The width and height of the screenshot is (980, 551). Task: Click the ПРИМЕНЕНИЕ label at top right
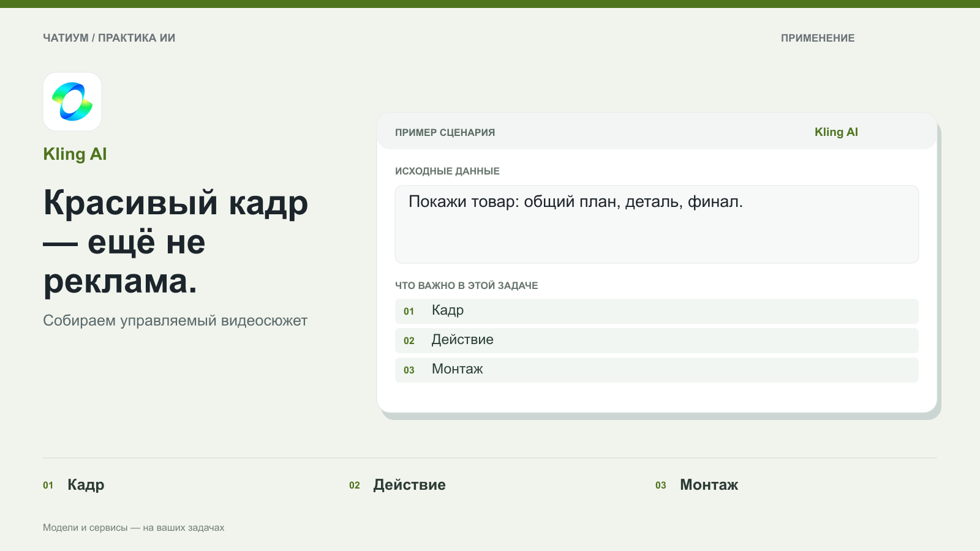[x=818, y=38]
